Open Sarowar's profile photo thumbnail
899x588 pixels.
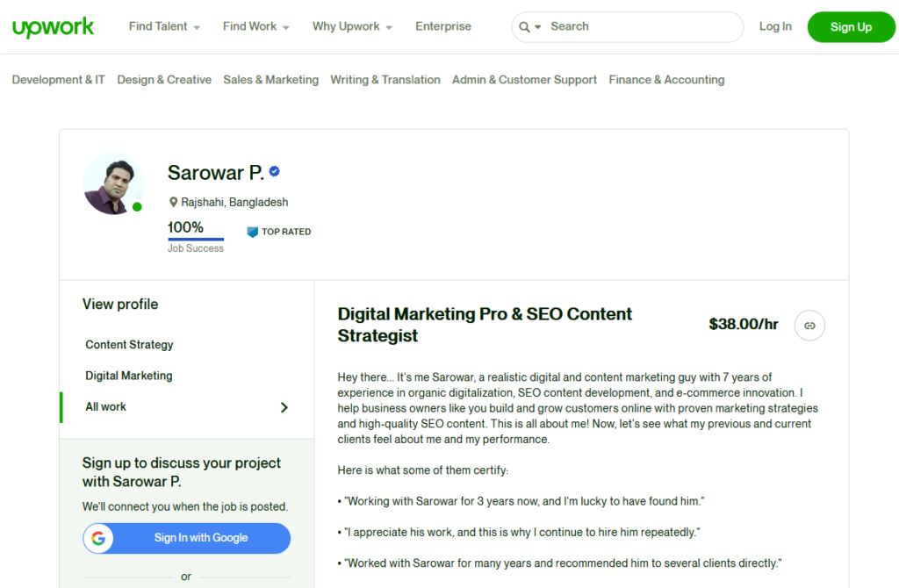(113, 184)
